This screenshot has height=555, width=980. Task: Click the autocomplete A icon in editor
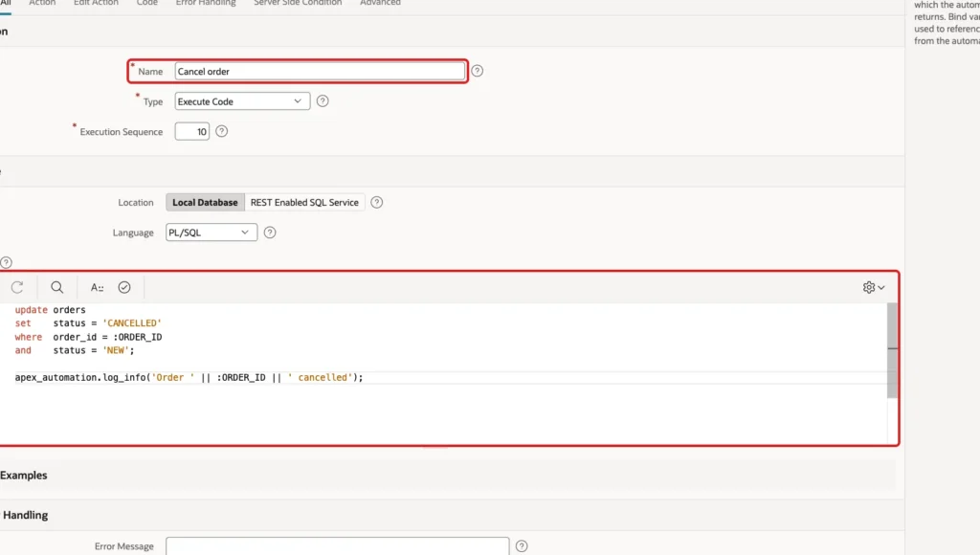click(97, 287)
